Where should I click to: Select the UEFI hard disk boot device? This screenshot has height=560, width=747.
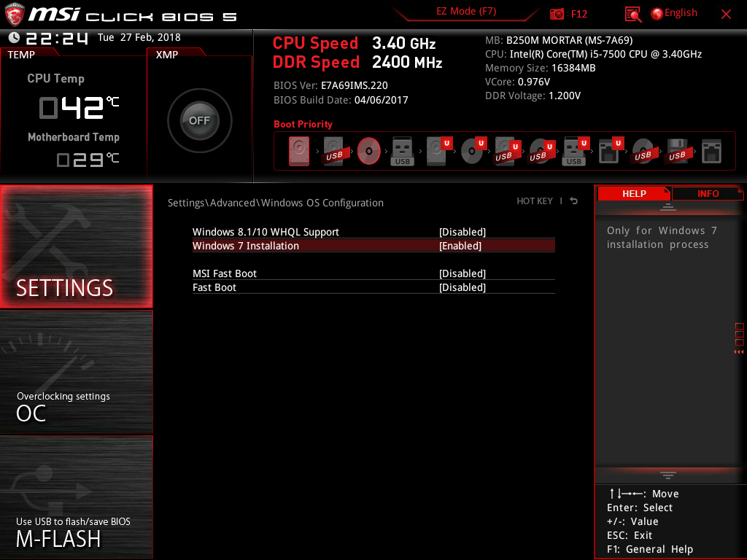tap(438, 152)
